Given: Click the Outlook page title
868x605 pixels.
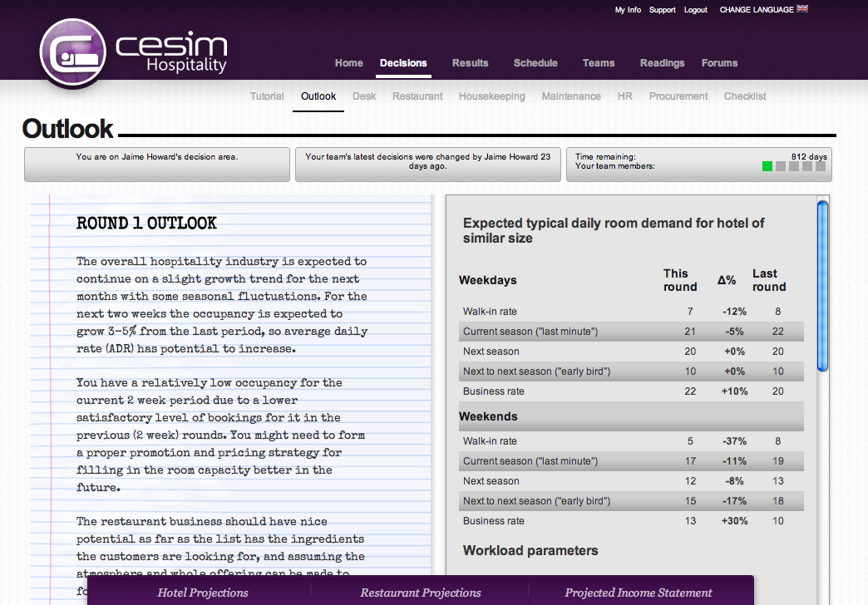Looking at the screenshot, I should point(67,129).
